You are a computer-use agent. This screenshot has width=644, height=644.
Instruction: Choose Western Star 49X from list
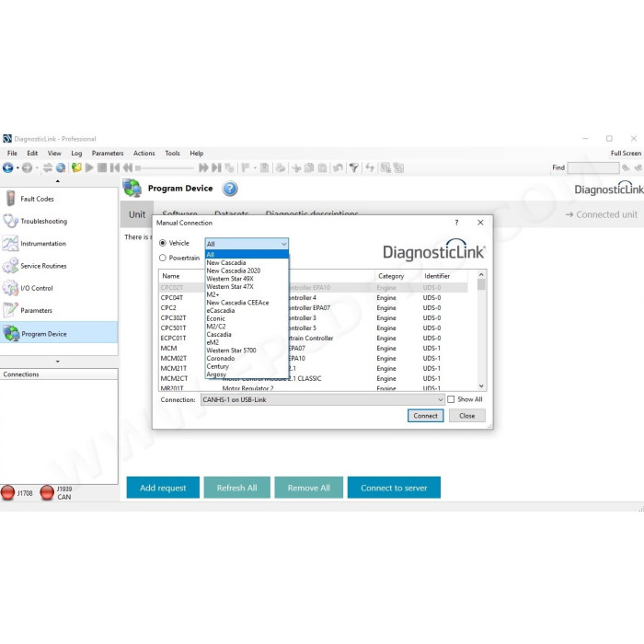point(247,279)
